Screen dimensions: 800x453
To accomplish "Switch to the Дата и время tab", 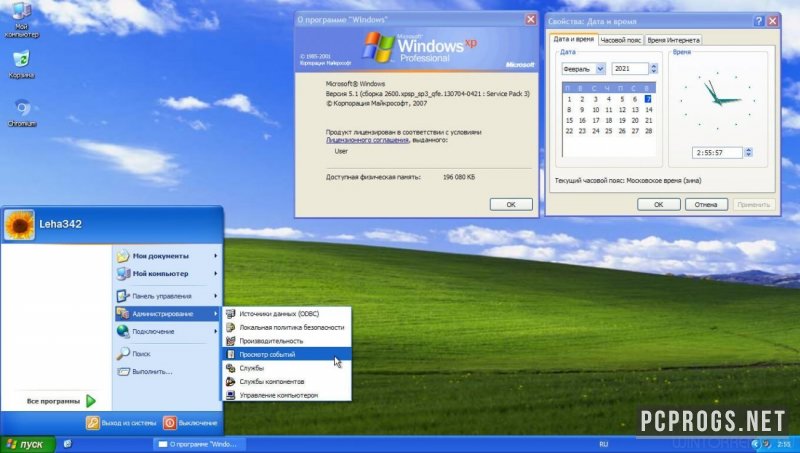I will pyautogui.click(x=573, y=39).
